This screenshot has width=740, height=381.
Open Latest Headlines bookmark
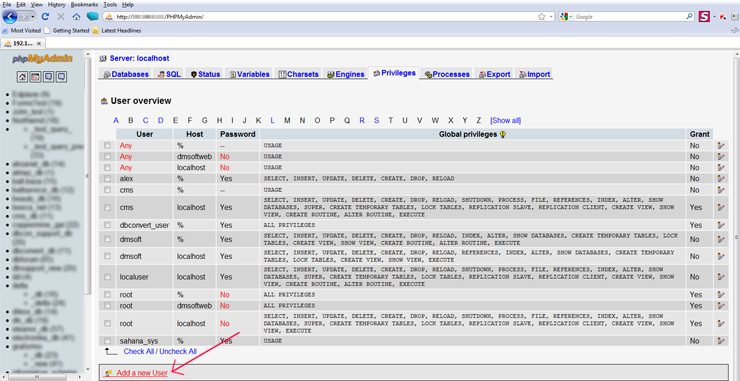coord(117,30)
